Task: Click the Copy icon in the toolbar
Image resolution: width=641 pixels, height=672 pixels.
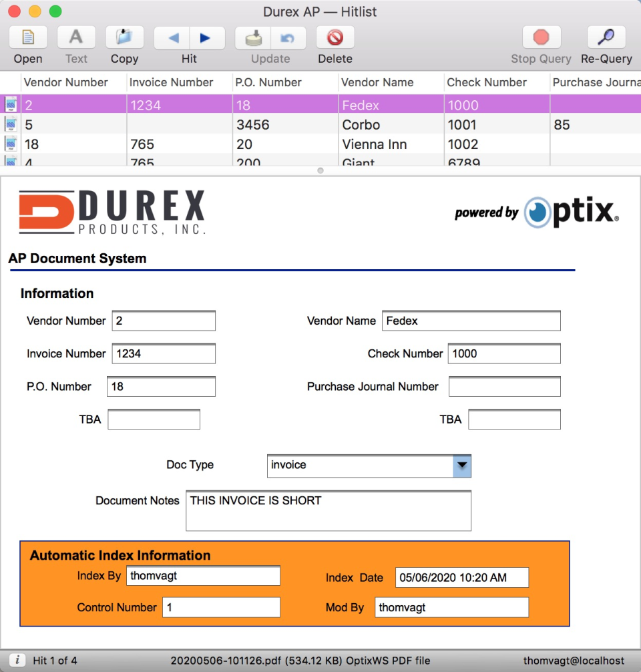Action: (124, 37)
